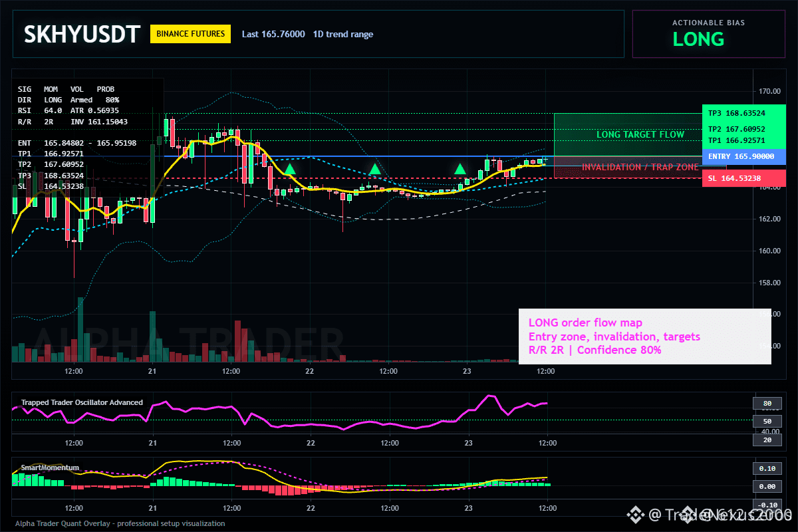
Task: Click the SKHYUSDT symbol title
Action: point(82,34)
